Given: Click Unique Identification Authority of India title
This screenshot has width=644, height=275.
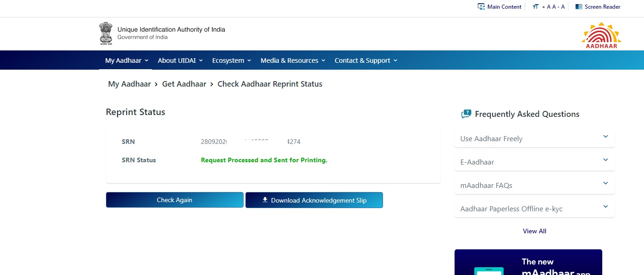Looking at the screenshot, I should click(x=171, y=29).
